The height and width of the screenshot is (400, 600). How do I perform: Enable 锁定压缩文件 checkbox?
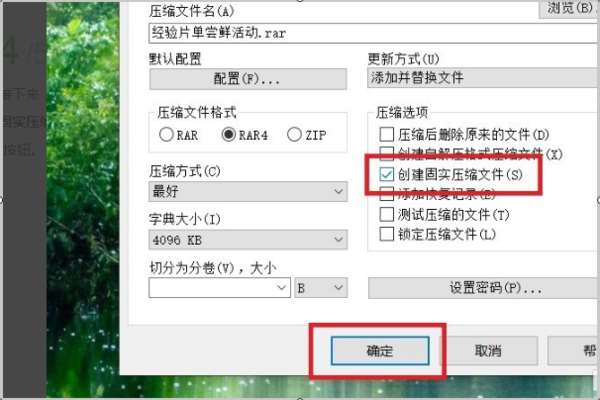click(x=386, y=234)
